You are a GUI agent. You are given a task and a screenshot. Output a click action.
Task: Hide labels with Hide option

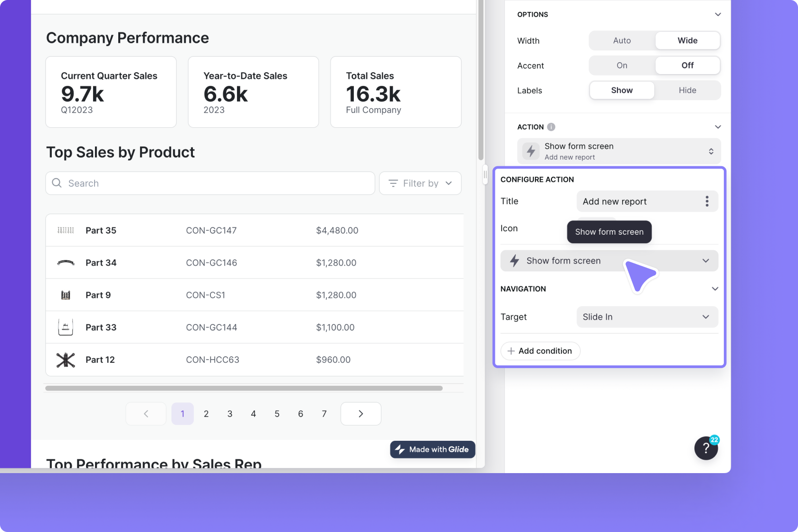[687, 90]
